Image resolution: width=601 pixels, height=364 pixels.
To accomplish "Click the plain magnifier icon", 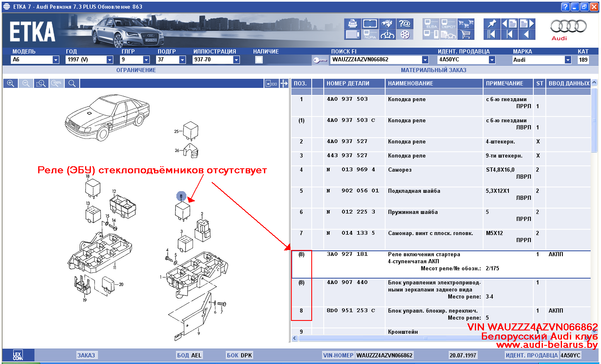I will (72, 83).
